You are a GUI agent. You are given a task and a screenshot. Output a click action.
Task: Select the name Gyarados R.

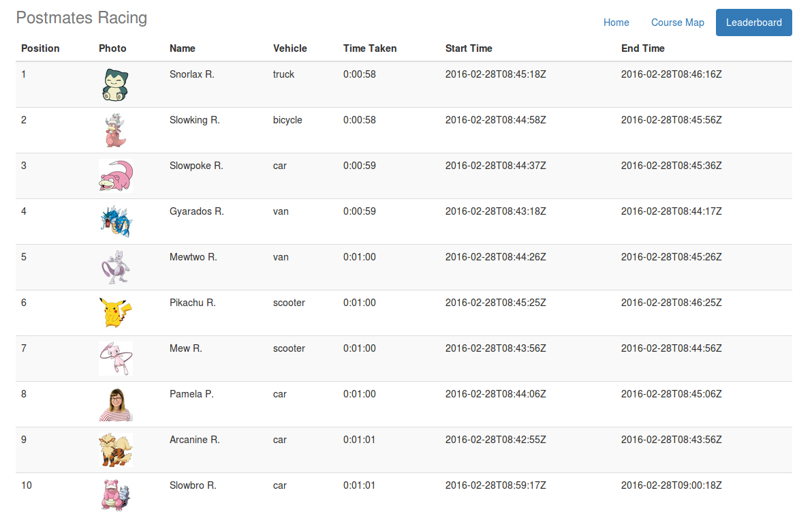197,211
